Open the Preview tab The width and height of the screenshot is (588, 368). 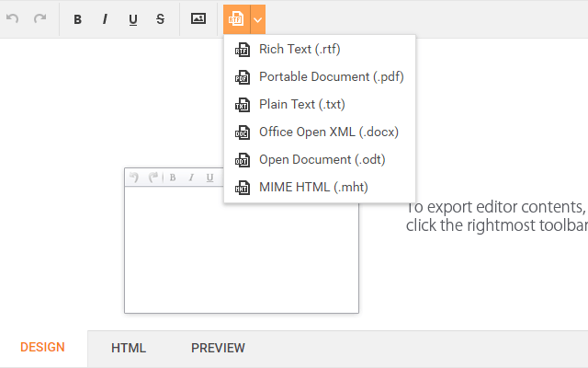tap(218, 348)
